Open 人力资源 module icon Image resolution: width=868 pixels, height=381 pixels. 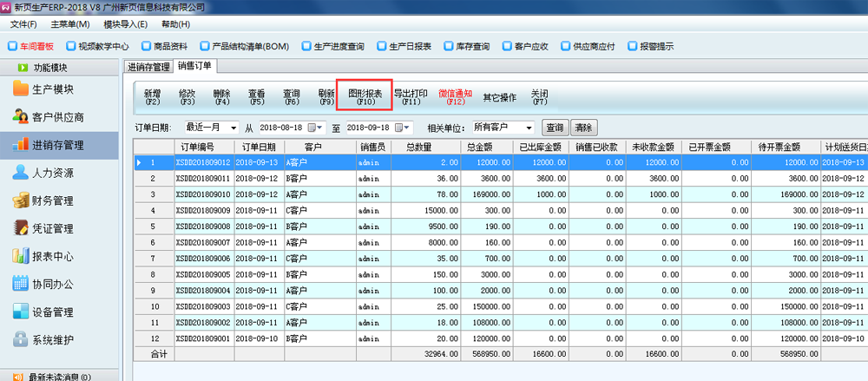(x=20, y=173)
